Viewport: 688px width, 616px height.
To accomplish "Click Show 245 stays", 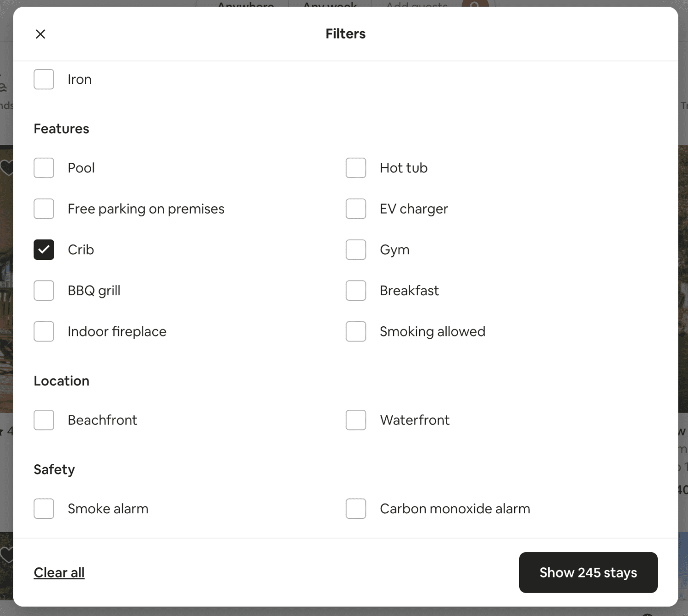I will (x=588, y=572).
